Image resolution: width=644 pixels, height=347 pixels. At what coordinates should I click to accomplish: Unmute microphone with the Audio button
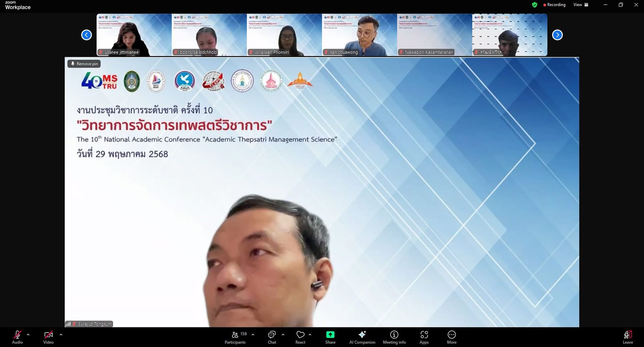pos(17,337)
